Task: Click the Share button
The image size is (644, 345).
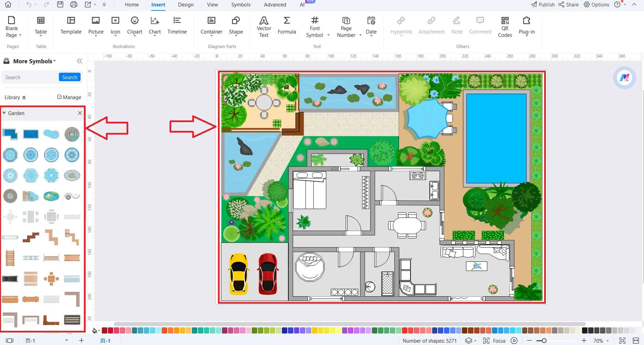Action: [569, 4]
